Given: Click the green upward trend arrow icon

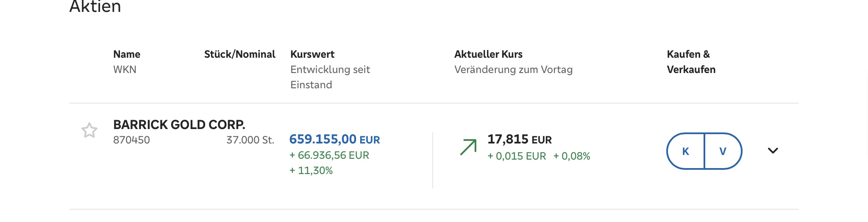Looking at the screenshot, I should pos(468,147).
